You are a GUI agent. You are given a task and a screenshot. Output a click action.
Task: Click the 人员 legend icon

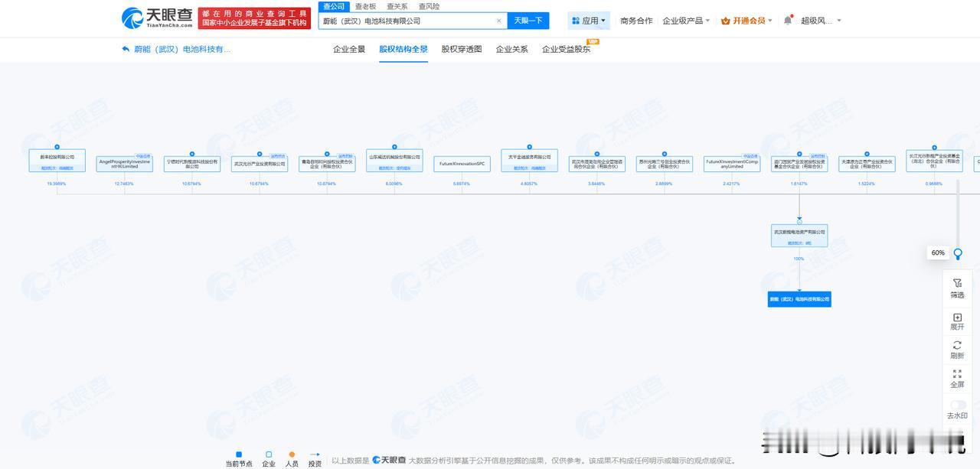click(x=292, y=454)
